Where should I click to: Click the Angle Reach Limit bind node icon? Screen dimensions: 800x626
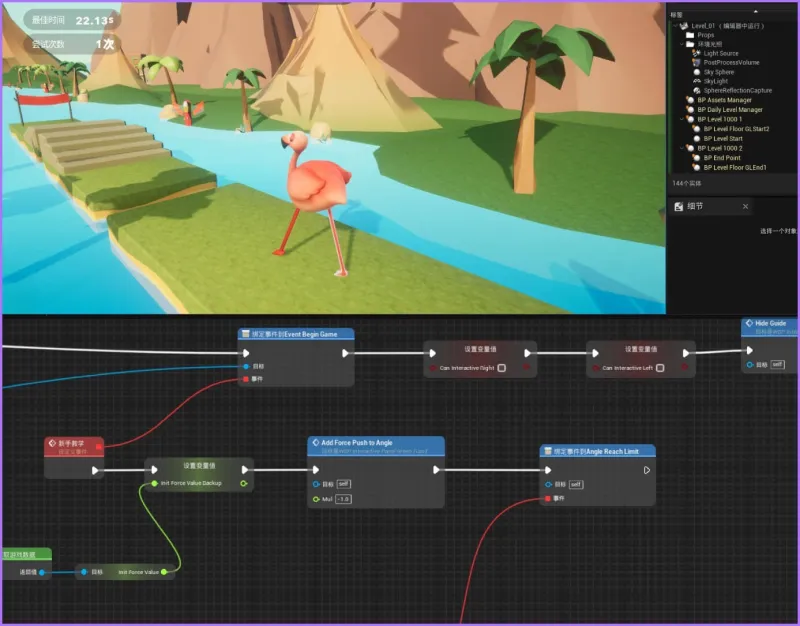point(548,451)
